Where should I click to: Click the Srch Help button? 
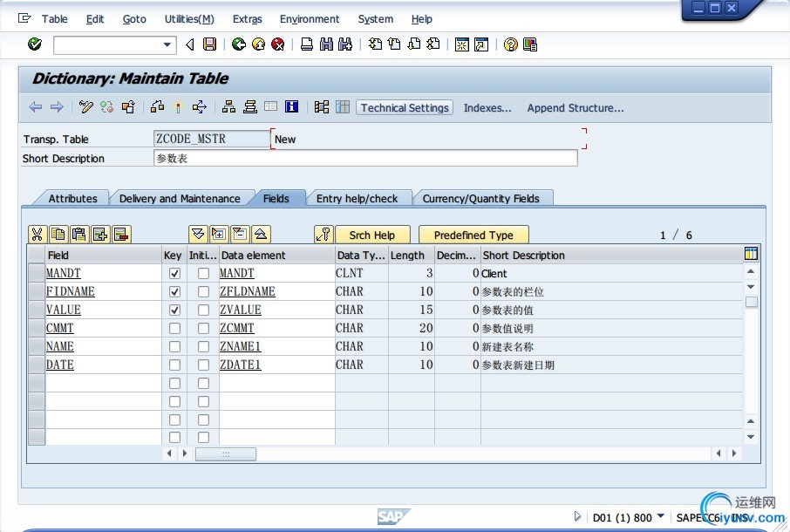[x=372, y=235]
